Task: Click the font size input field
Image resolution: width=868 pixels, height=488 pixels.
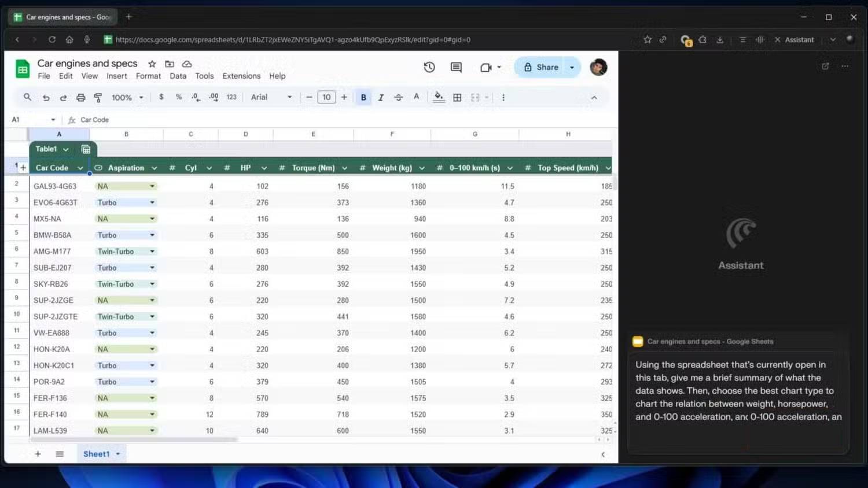Action: pos(326,97)
